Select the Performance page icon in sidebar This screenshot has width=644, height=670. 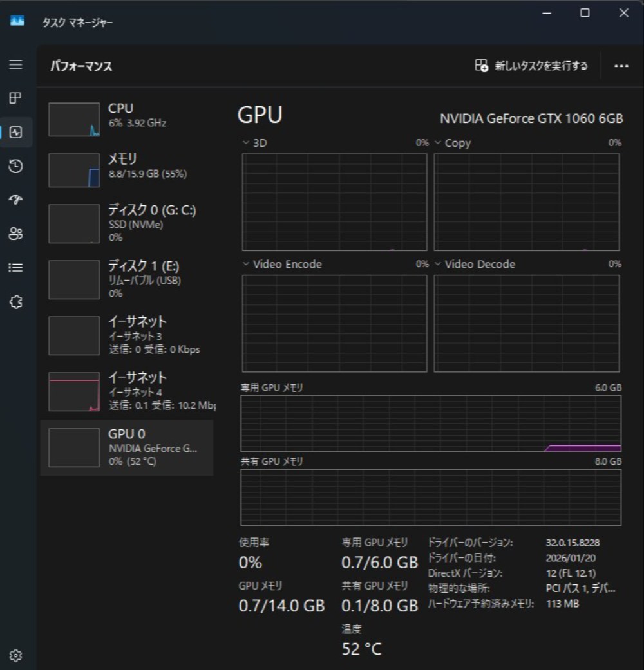pyautogui.click(x=16, y=132)
